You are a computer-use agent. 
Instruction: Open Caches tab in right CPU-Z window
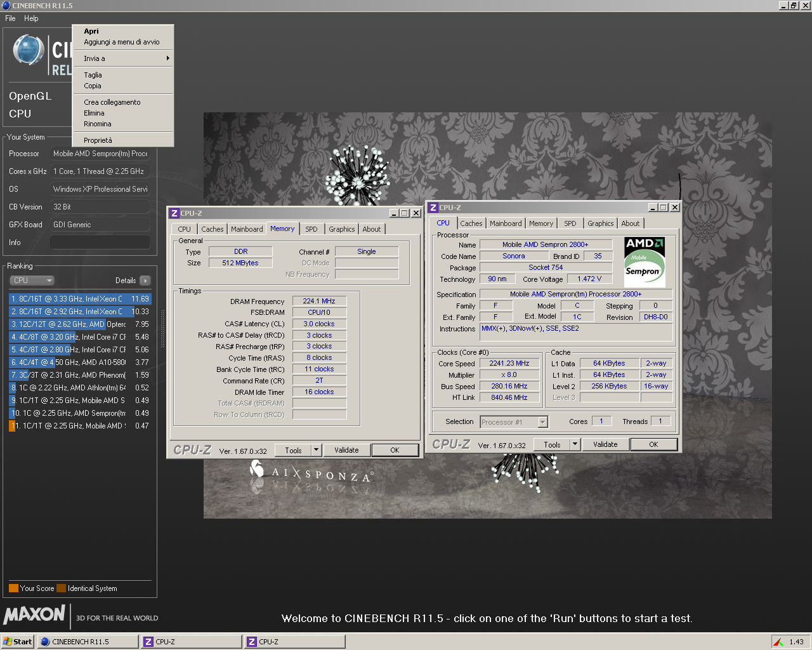pos(471,223)
